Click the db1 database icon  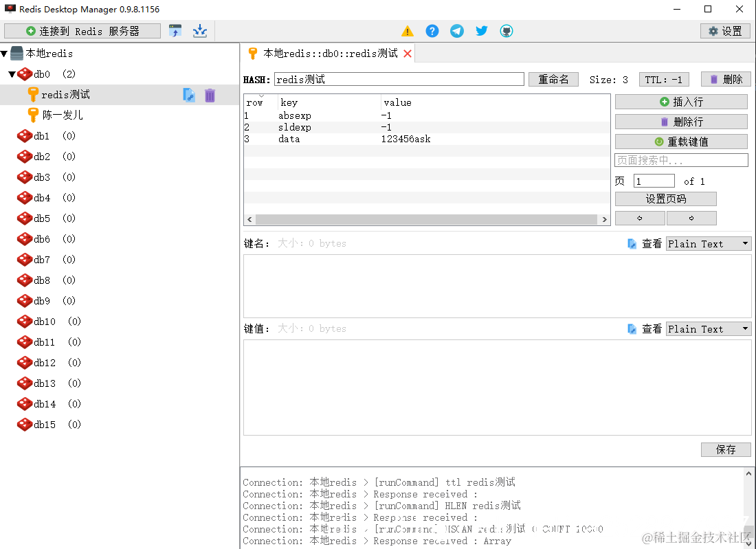[25, 136]
